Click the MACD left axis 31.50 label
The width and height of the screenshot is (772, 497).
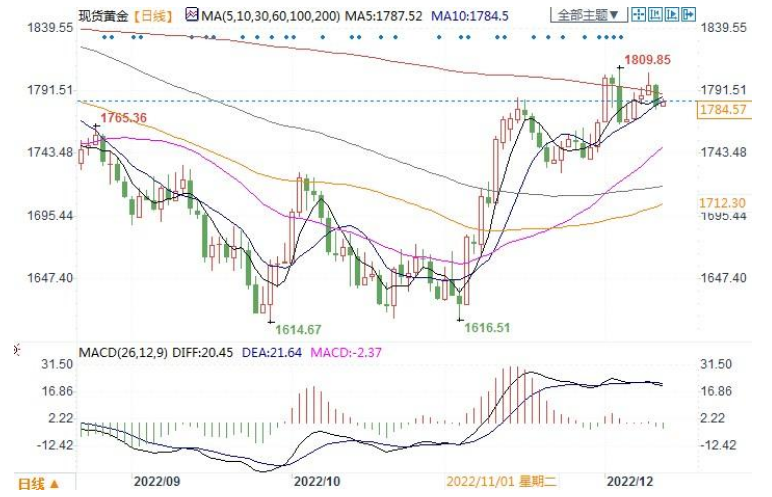pyautogui.click(x=57, y=364)
